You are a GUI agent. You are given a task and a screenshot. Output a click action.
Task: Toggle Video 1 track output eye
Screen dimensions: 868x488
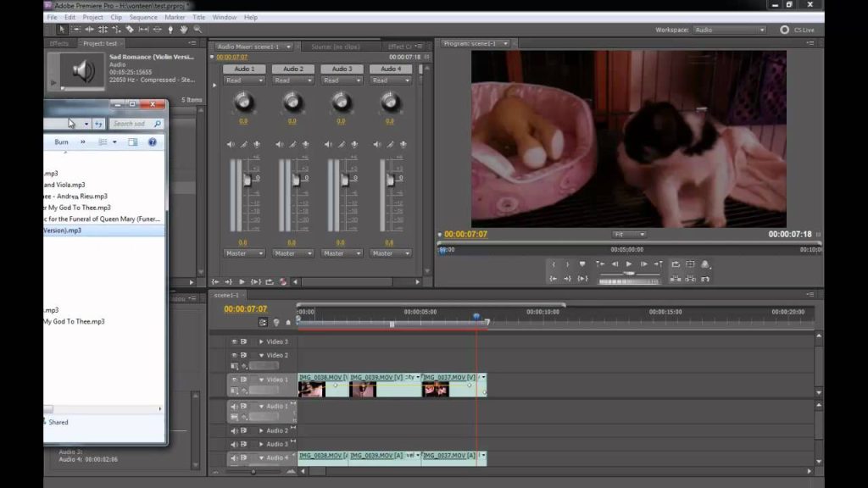click(234, 380)
